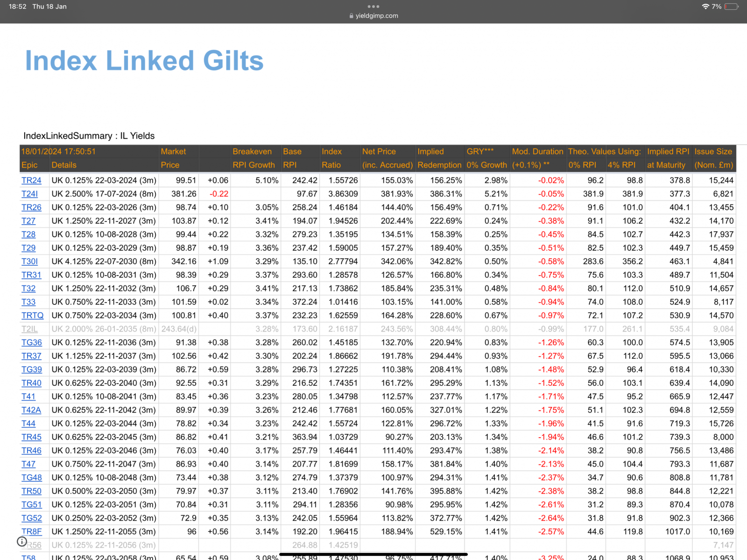This screenshot has height=560, width=747.
Task: Tap the circled info icon at bottom left
Action: click(x=22, y=541)
